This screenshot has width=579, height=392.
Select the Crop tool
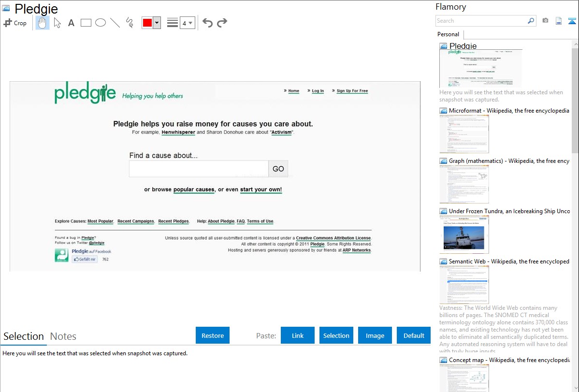(x=15, y=23)
